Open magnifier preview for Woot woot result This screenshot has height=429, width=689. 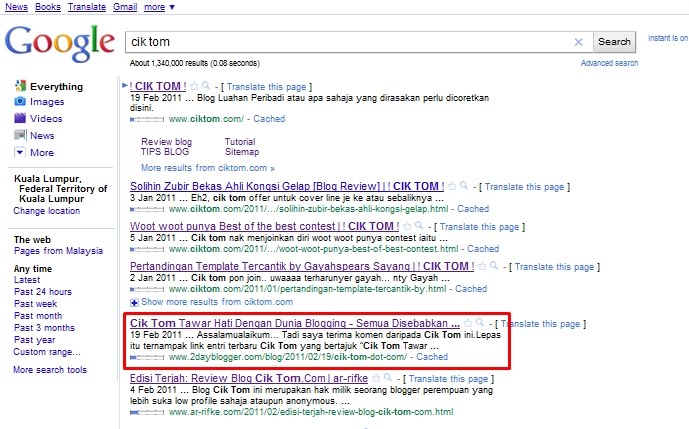(419, 225)
